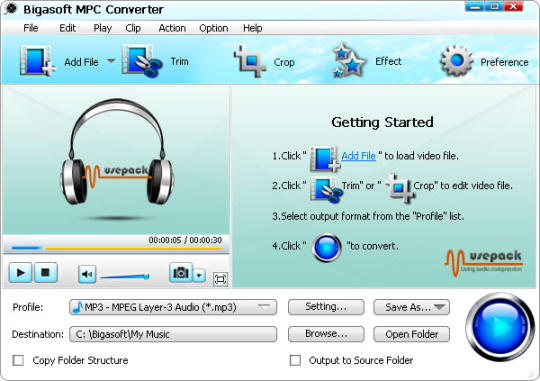This screenshot has height=381, width=540.
Task: Click the Destination path field
Action: pyautogui.click(x=173, y=334)
